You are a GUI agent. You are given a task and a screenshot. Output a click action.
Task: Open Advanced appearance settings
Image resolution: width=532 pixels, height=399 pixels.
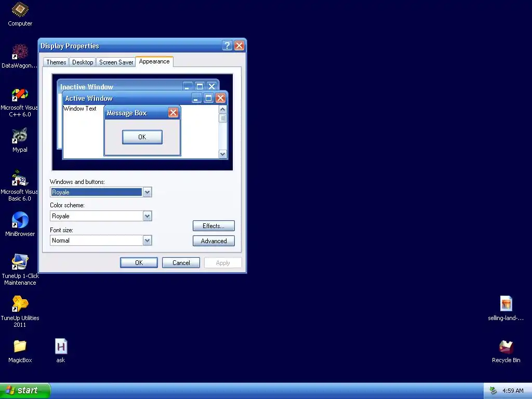[214, 241]
